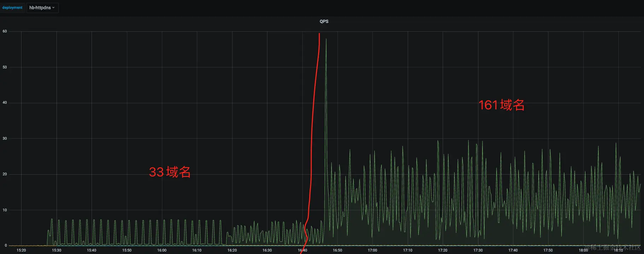
Task: Click the 17:30 time axis label
Action: tap(478, 250)
